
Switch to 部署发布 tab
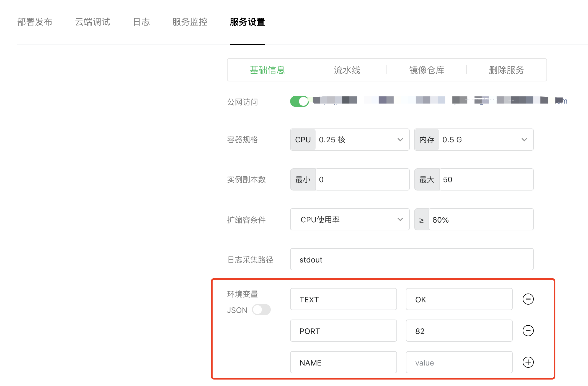35,22
